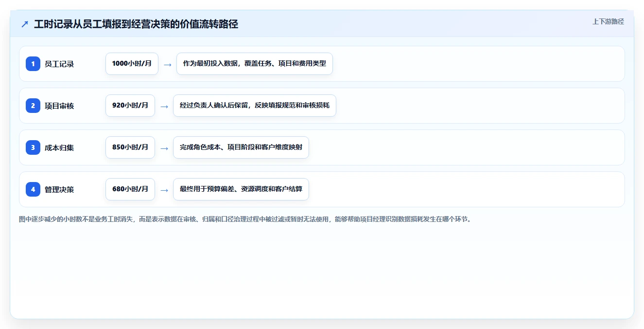Open the description 经过负责人确认后保留，反映填报规范和审核损耗
Screen dimensions: 644x329
click(255, 106)
